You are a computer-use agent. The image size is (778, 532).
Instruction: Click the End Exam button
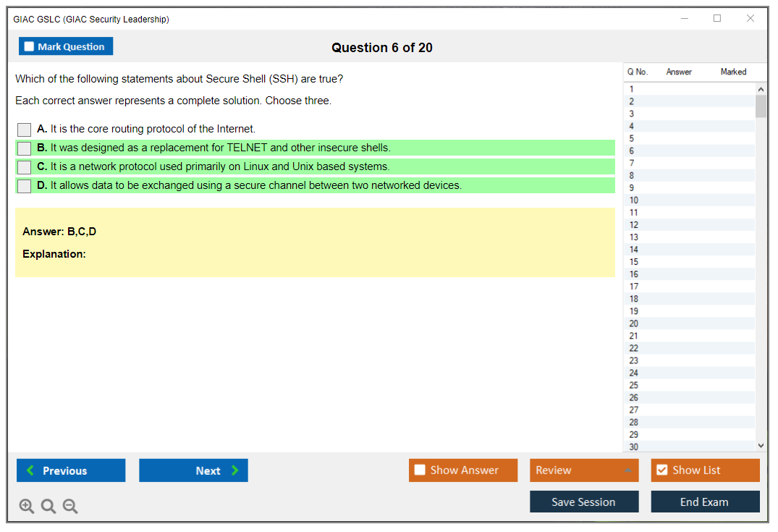click(705, 502)
